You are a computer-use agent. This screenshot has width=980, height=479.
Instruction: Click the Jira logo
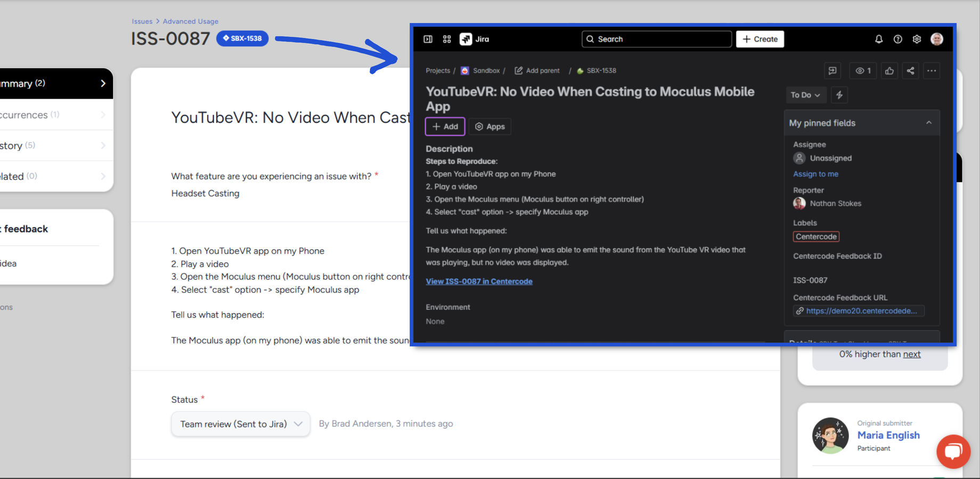(475, 39)
